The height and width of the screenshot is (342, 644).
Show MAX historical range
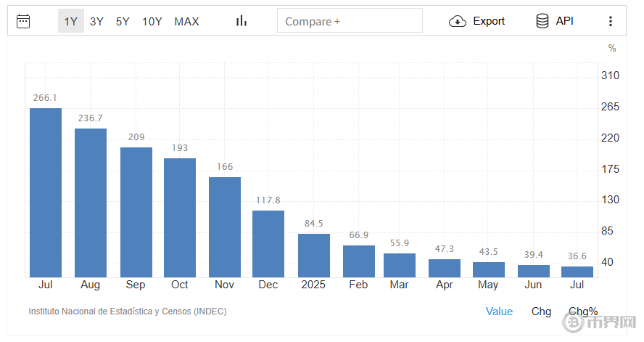click(x=186, y=21)
